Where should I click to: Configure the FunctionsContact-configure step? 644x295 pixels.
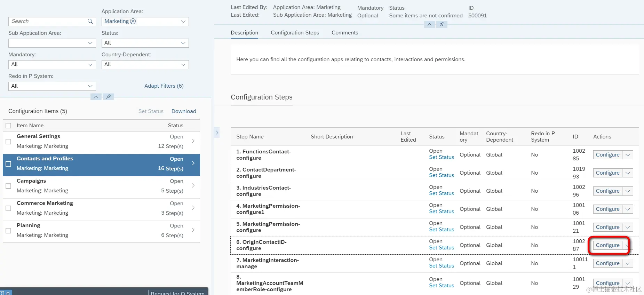coord(608,155)
